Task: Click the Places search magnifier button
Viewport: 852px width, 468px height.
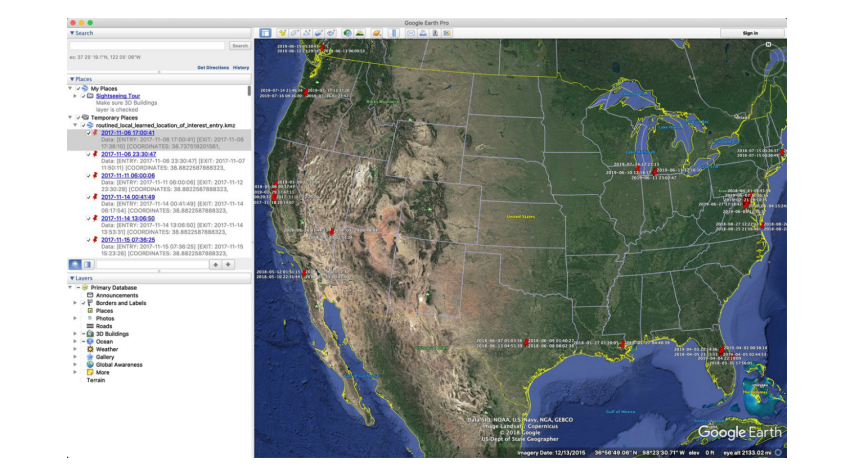Action: [75, 265]
